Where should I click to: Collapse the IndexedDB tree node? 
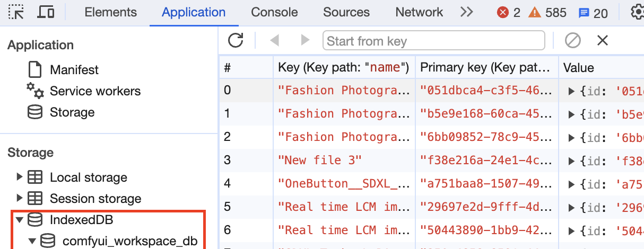tap(20, 219)
